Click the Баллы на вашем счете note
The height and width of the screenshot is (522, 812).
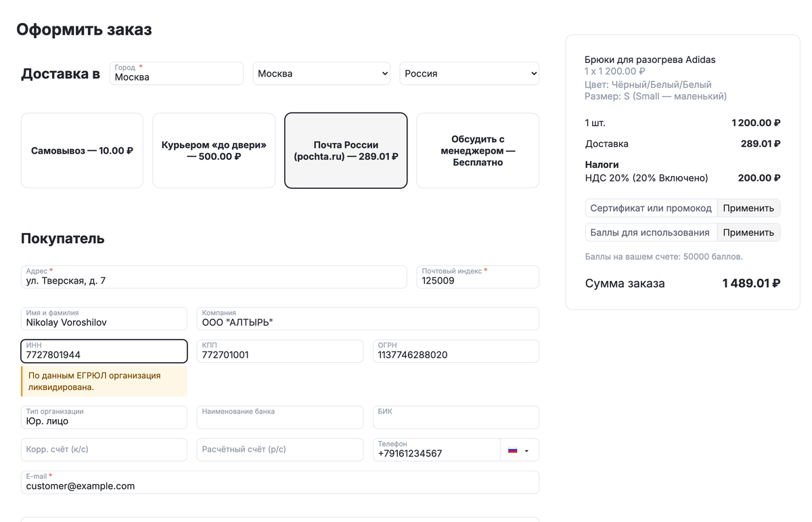pos(664,257)
